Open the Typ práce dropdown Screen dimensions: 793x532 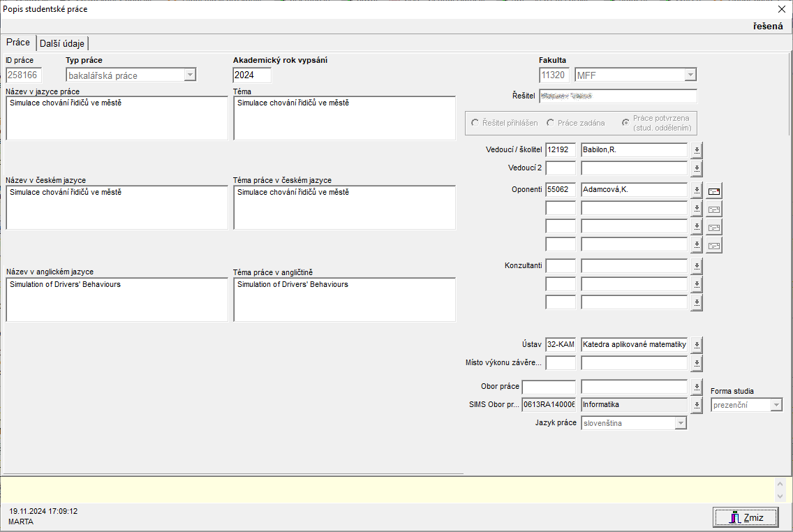click(190, 75)
